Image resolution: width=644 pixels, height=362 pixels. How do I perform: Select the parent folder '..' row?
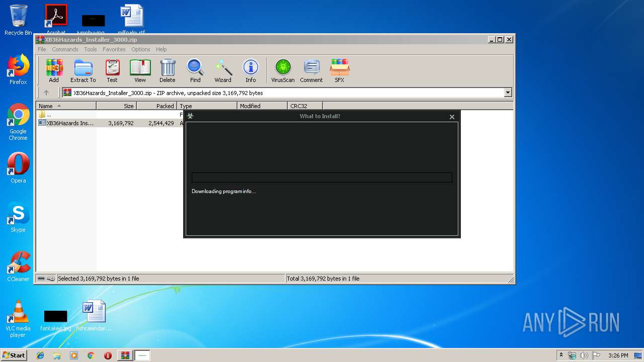click(44, 115)
